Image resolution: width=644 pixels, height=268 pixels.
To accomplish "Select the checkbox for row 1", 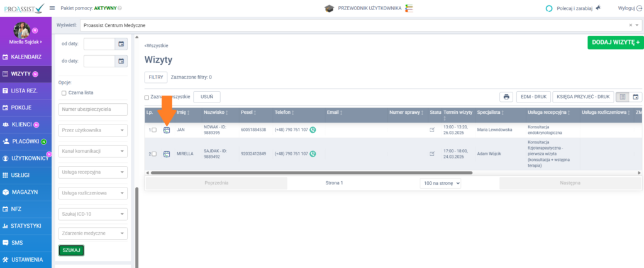I will pos(154,130).
